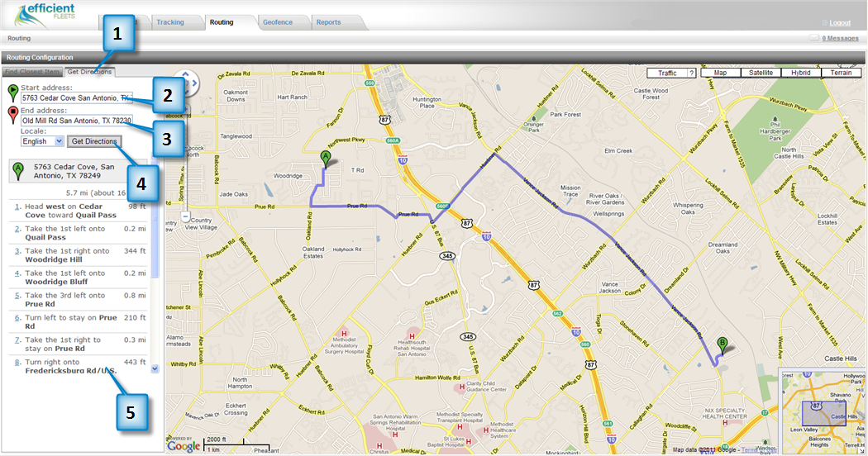Open the Geofence tab

(277, 22)
